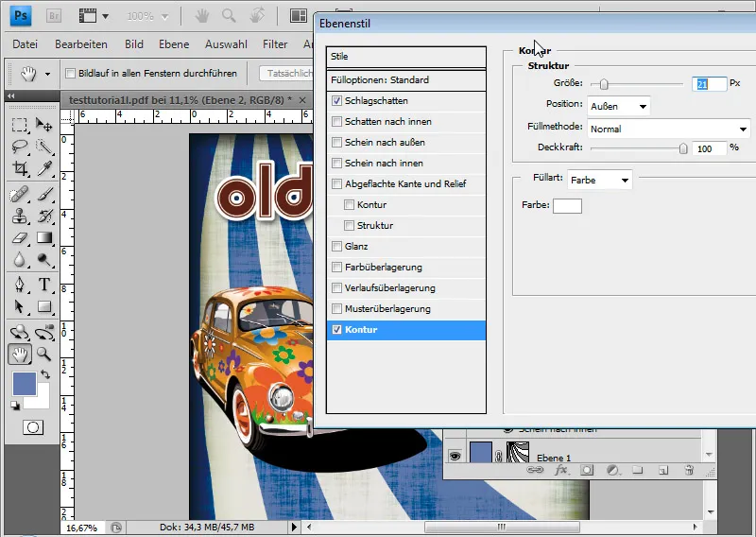Open the Position dropdown (Außen)

tap(619, 106)
